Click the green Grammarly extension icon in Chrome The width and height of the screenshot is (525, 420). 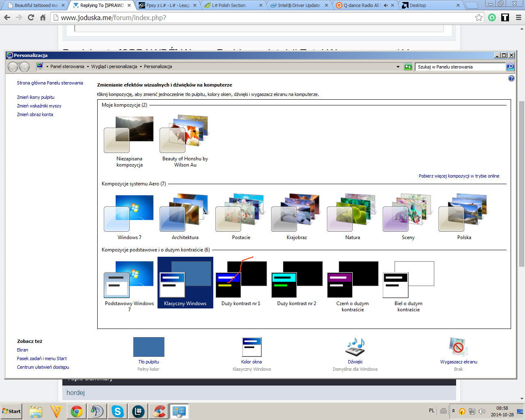tap(492, 18)
